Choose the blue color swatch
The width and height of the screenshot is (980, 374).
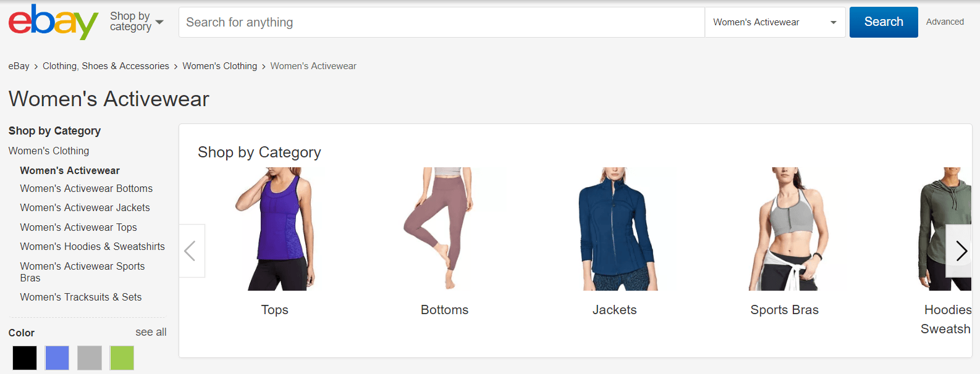(x=57, y=358)
